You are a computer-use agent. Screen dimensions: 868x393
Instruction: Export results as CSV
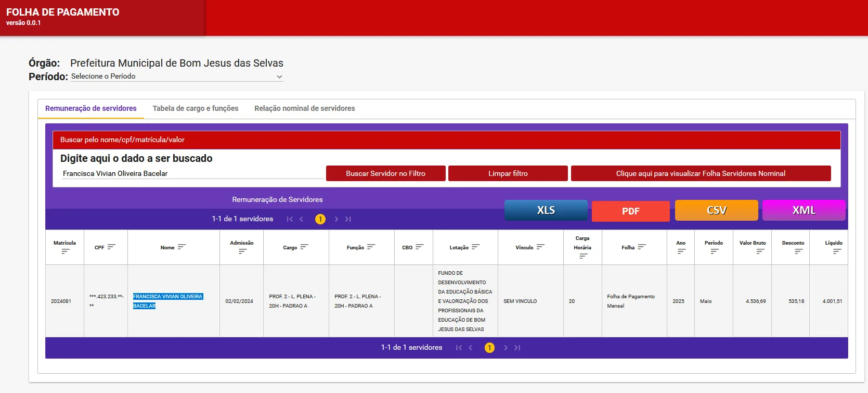(716, 210)
